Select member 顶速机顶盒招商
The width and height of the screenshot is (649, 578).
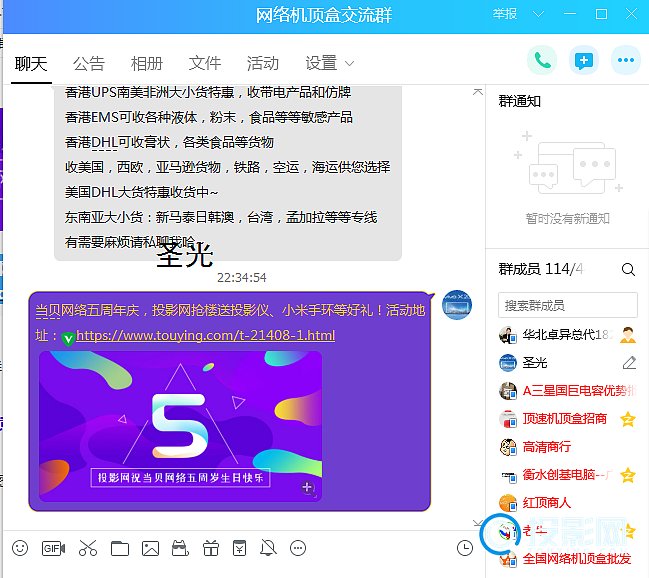coord(567,419)
